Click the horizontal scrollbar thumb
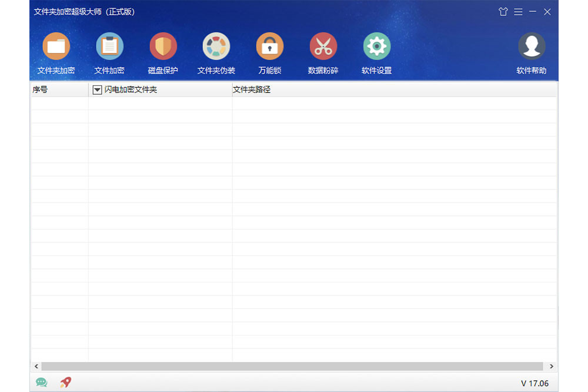588x392 pixels. 292,366
